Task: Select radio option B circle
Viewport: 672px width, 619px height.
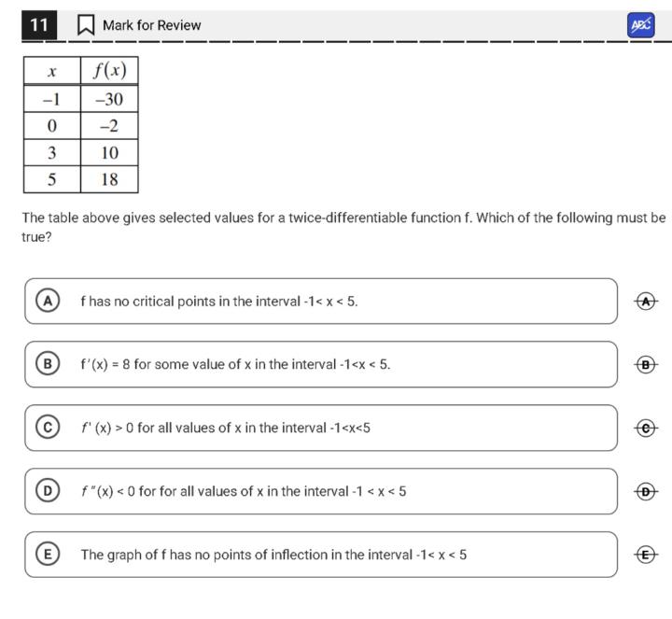Action: click(x=44, y=364)
